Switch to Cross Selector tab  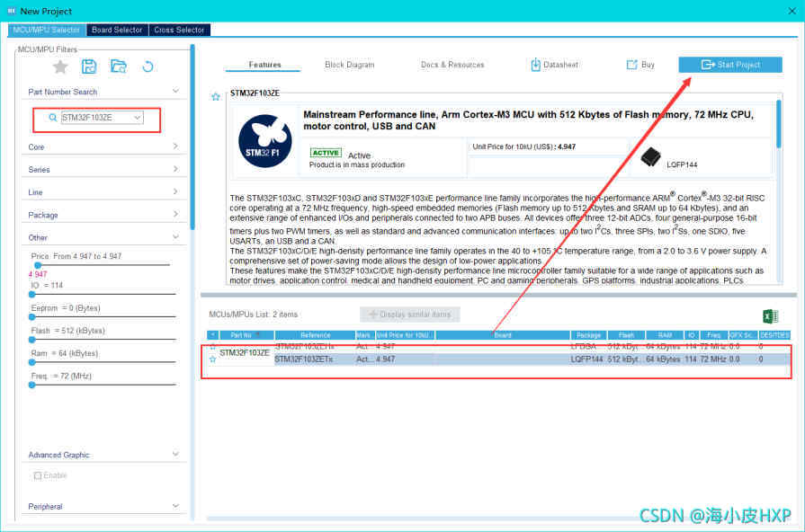click(179, 30)
